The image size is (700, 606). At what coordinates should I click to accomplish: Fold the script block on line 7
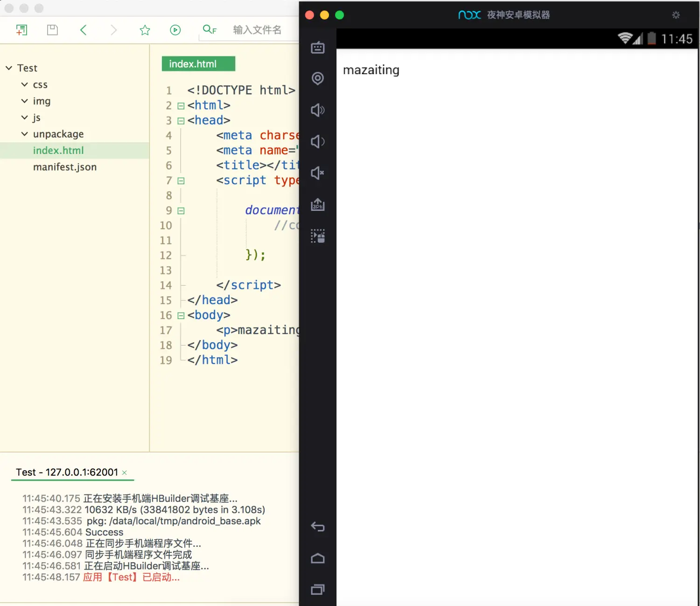tap(181, 181)
